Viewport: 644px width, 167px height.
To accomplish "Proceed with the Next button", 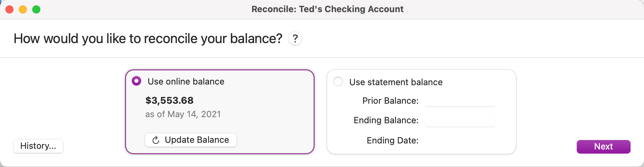I will tap(603, 146).
